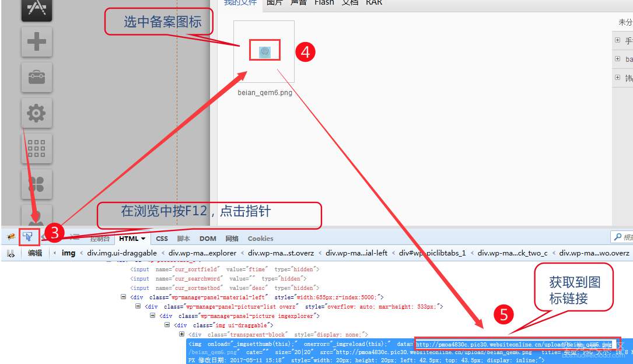Select the beian_qem6.png thumbnail image
Screen dimensions: 633x364
pyautogui.click(x=265, y=51)
